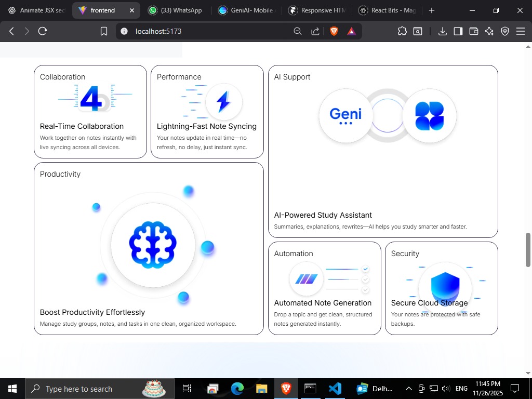Toggle the browser sidebar icon

pos(458,31)
